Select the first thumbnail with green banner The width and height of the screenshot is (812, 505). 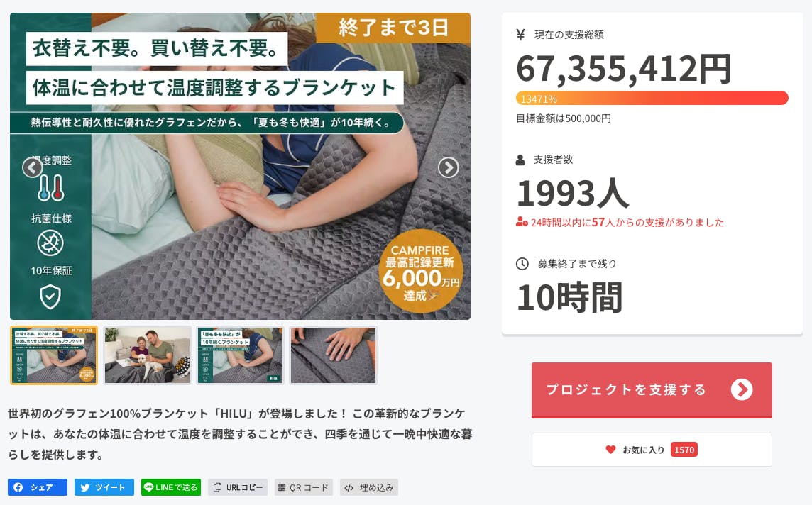(x=54, y=355)
